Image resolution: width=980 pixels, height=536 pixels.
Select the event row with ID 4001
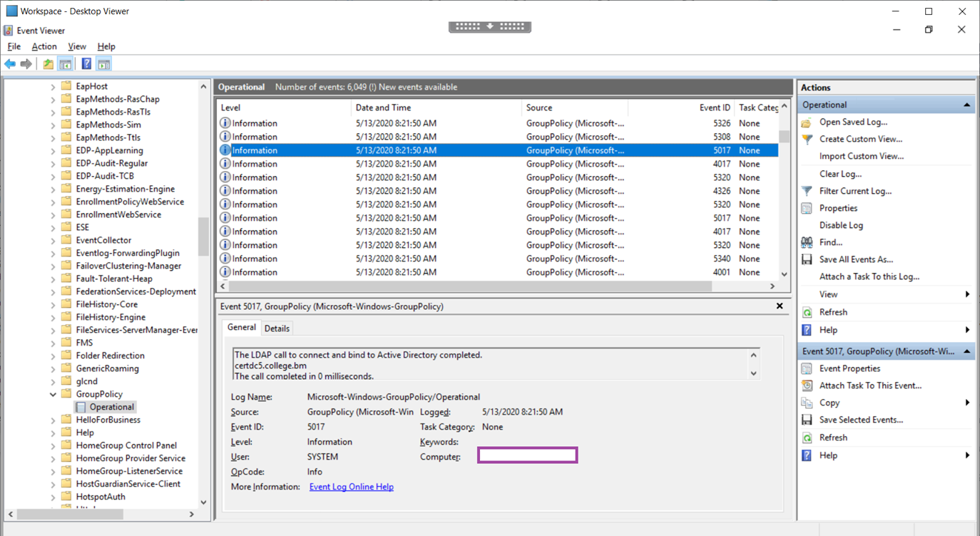coord(498,272)
